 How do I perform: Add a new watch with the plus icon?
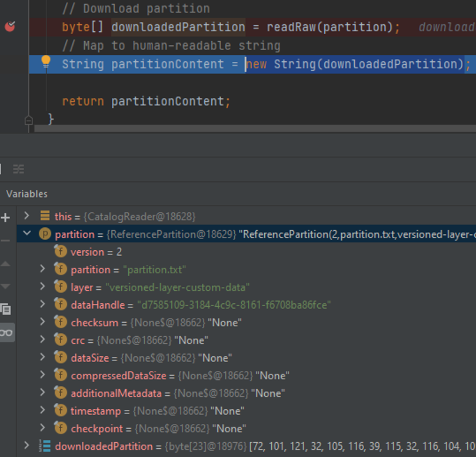coord(5,217)
